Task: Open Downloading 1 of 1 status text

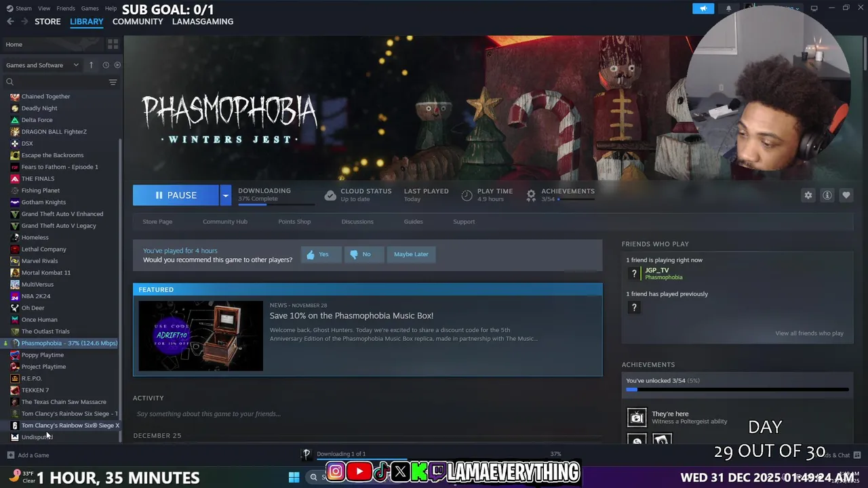Action: [341, 454]
